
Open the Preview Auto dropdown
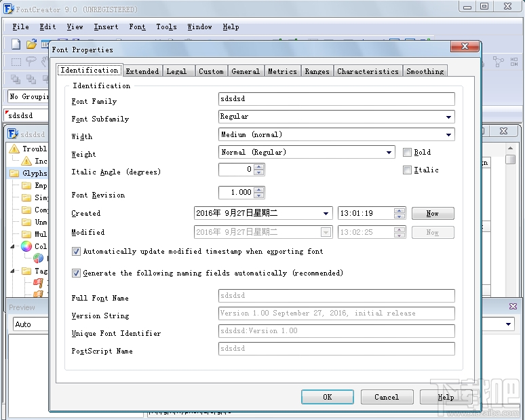(x=31, y=324)
